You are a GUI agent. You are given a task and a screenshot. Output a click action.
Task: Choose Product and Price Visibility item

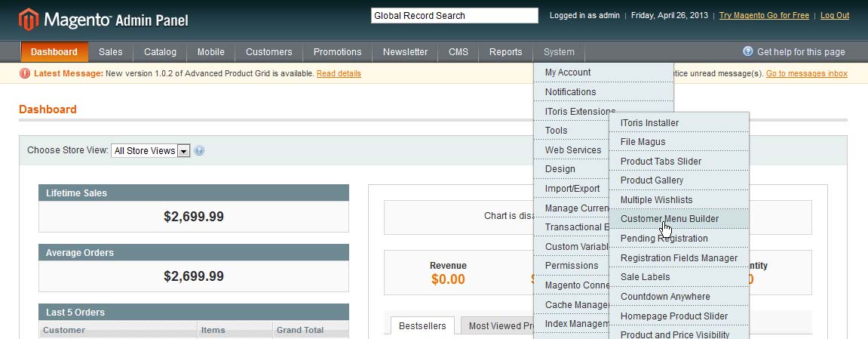pos(679,334)
